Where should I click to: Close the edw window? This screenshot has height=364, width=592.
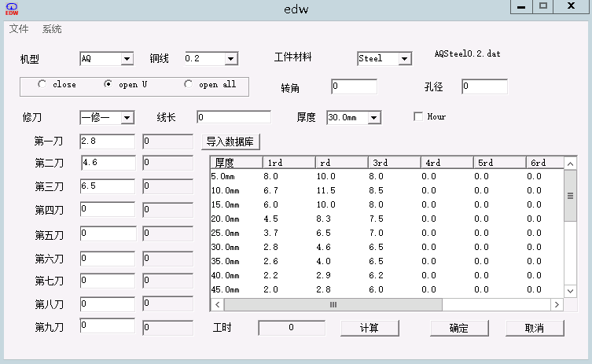(571, 6)
